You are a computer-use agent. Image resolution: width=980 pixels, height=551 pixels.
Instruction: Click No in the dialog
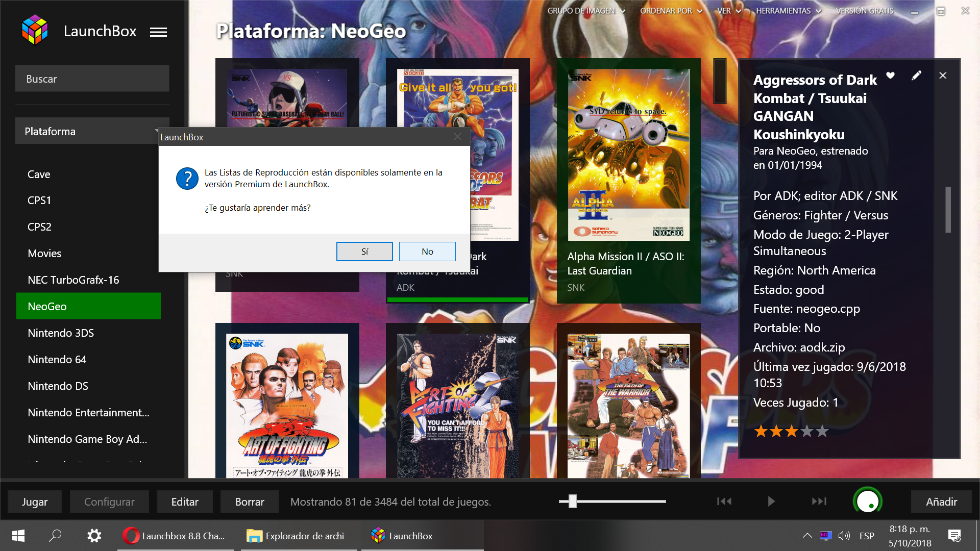[x=427, y=252]
